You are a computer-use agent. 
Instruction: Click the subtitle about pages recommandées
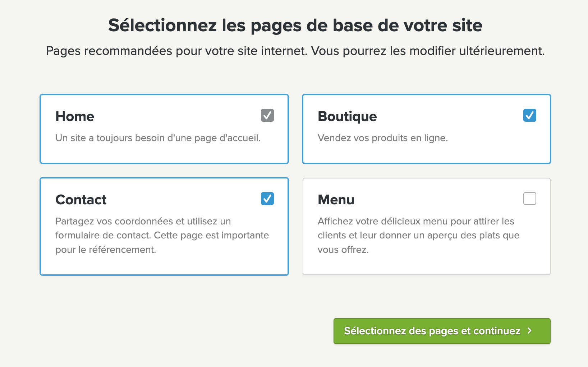(x=294, y=51)
